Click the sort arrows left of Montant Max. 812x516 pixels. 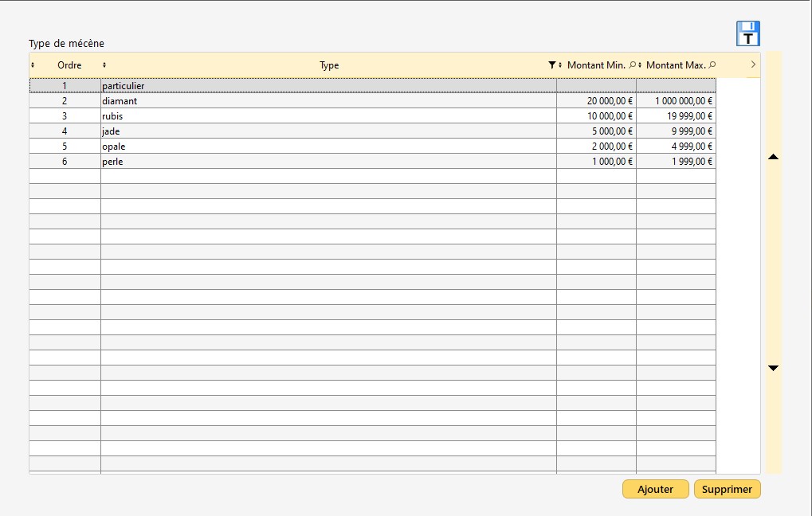[640, 65]
